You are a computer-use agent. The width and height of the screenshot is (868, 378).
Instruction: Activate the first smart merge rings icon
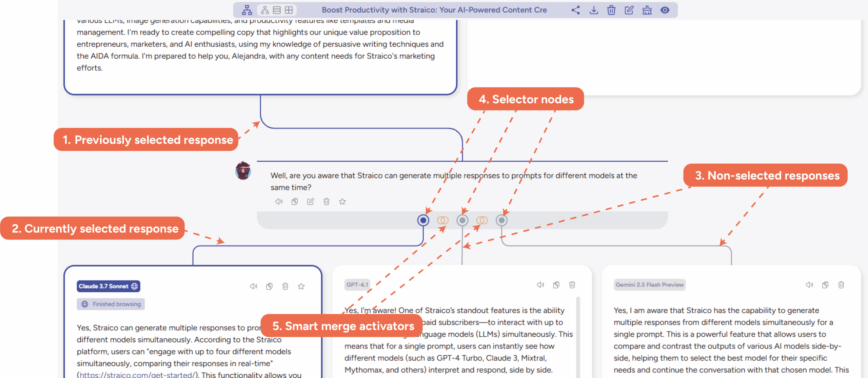[x=442, y=220]
